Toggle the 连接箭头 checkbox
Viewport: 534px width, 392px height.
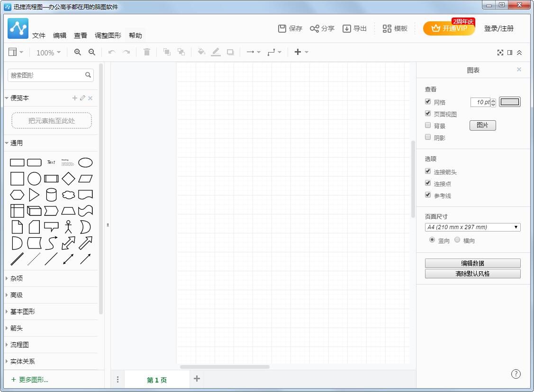tap(428, 171)
